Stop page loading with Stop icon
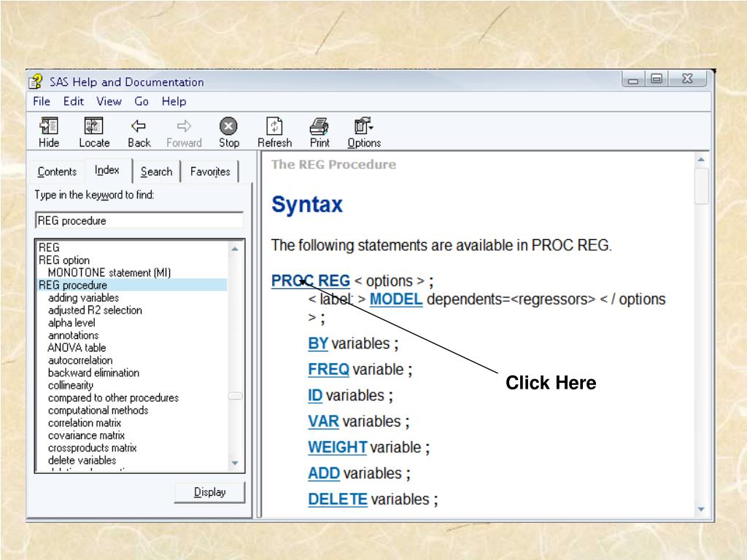The height and width of the screenshot is (560, 747). coord(228,126)
